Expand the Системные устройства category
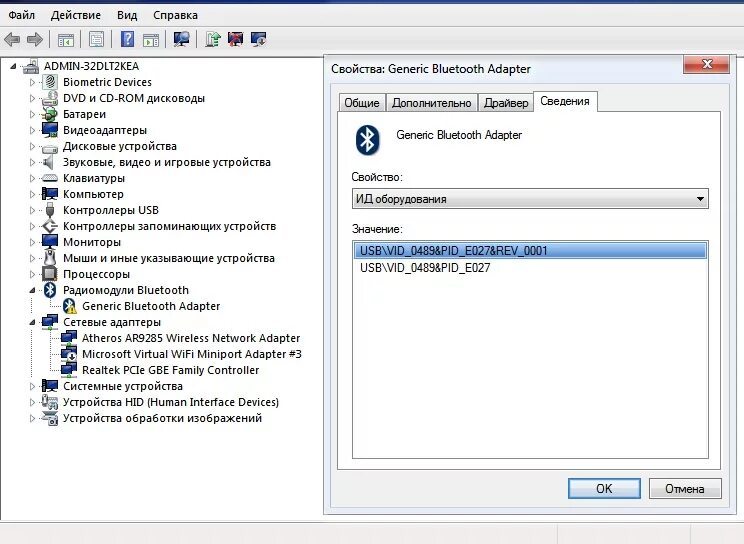Viewport: 744px width, 544px height. [32, 386]
